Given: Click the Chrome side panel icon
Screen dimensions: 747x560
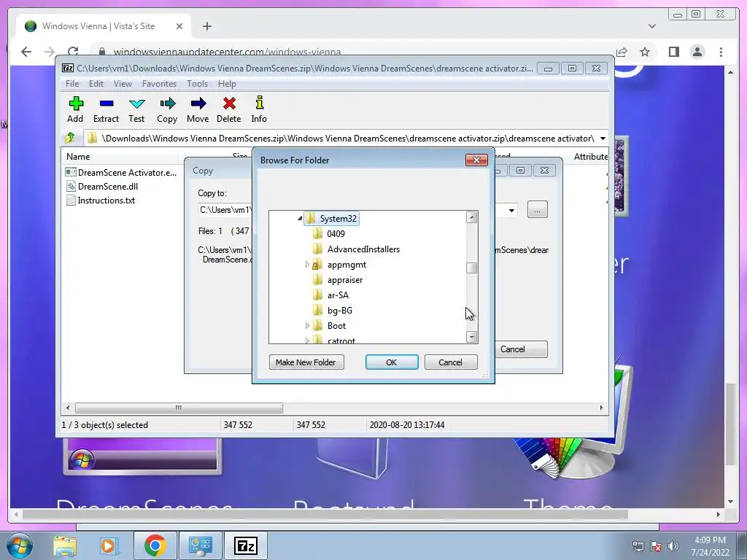Looking at the screenshot, I should [x=673, y=52].
